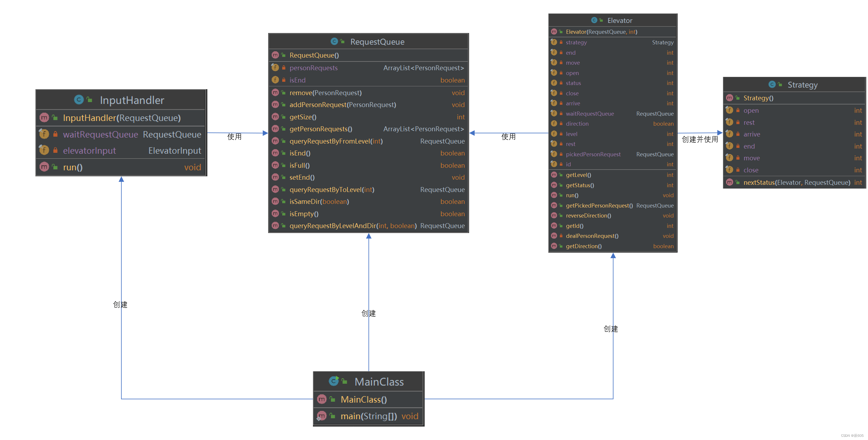The height and width of the screenshot is (440, 868).
Task: Select the isSameDir(boolean) method row
Action: [x=319, y=201]
